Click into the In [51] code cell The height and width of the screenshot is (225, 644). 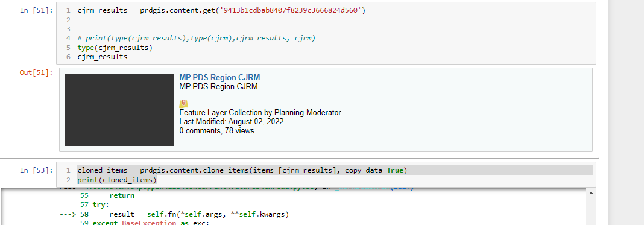click(x=326, y=33)
